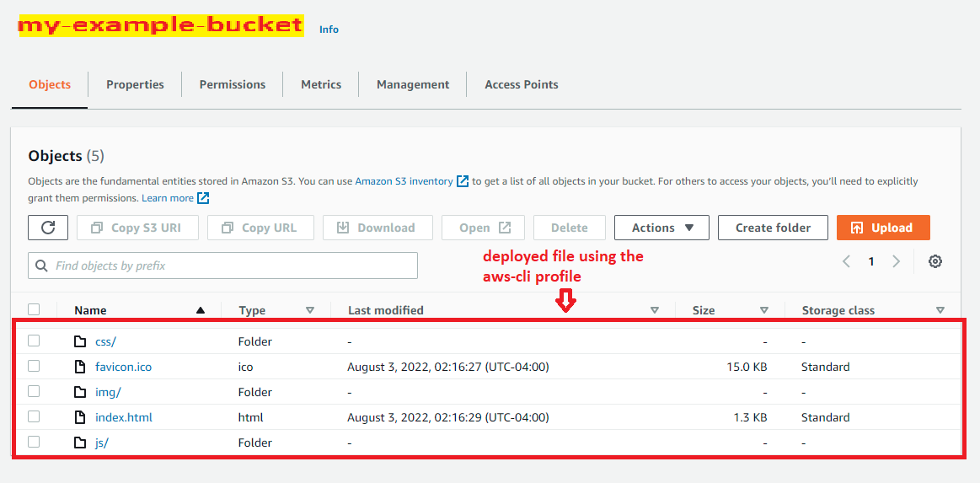Screen dimensions: 980x483
Task: Click the previous page arrow
Action: pos(847,261)
